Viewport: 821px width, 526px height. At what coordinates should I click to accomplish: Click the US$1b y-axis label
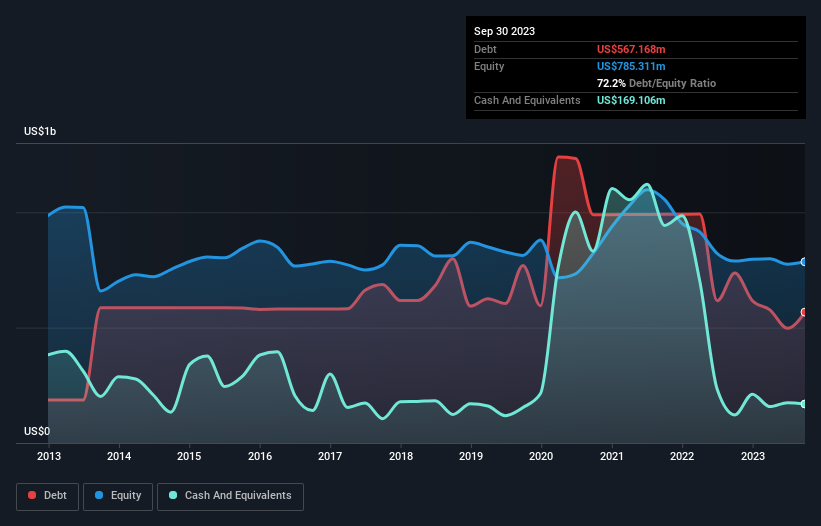pyautogui.click(x=40, y=131)
